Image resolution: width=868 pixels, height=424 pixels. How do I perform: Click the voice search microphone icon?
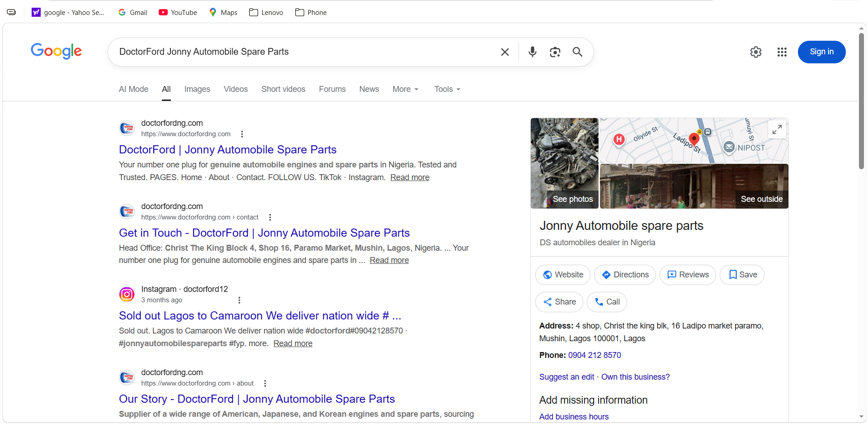[x=532, y=52]
